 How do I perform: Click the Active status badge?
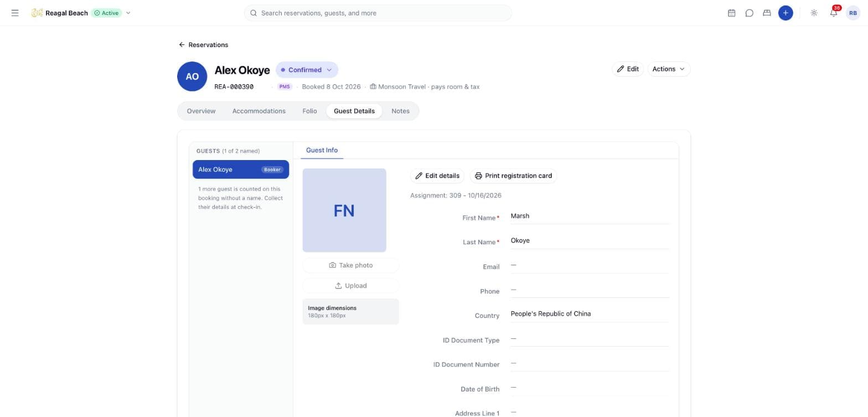tap(106, 13)
